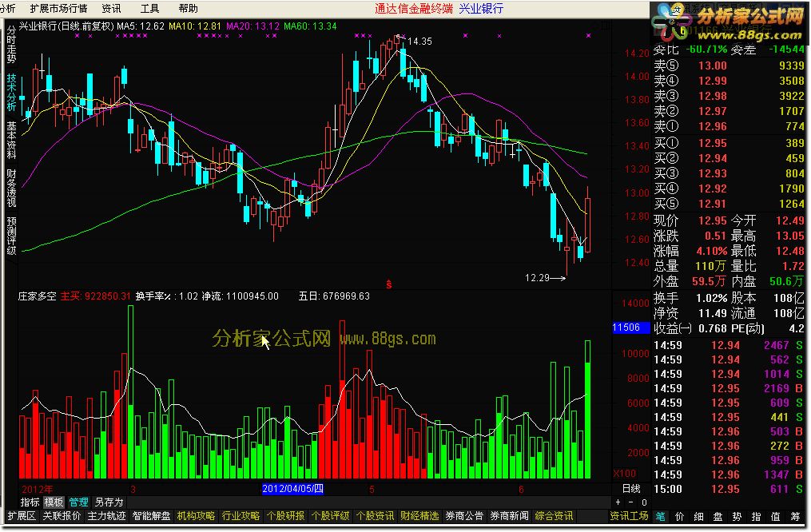Click the 庄家多空 indicator name
This screenshot has height=532, width=811.
click(x=38, y=296)
